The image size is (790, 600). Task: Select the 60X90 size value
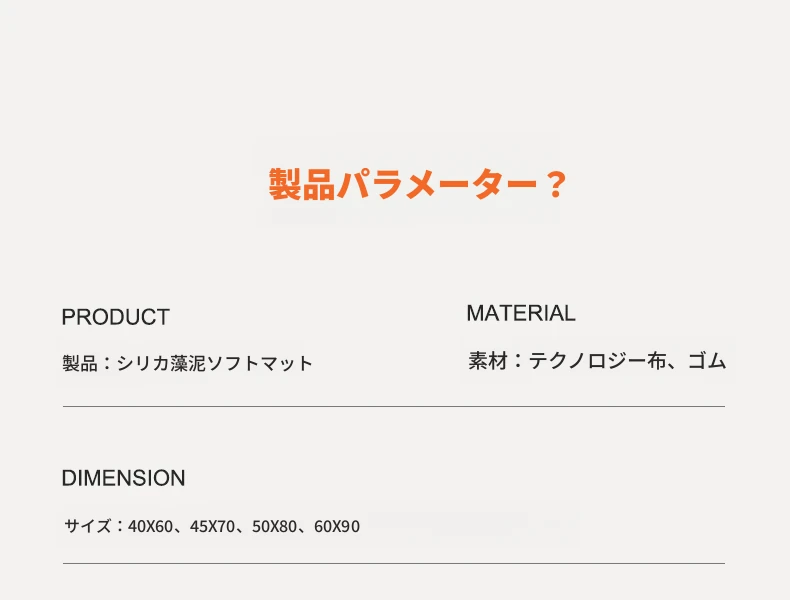(x=337, y=527)
